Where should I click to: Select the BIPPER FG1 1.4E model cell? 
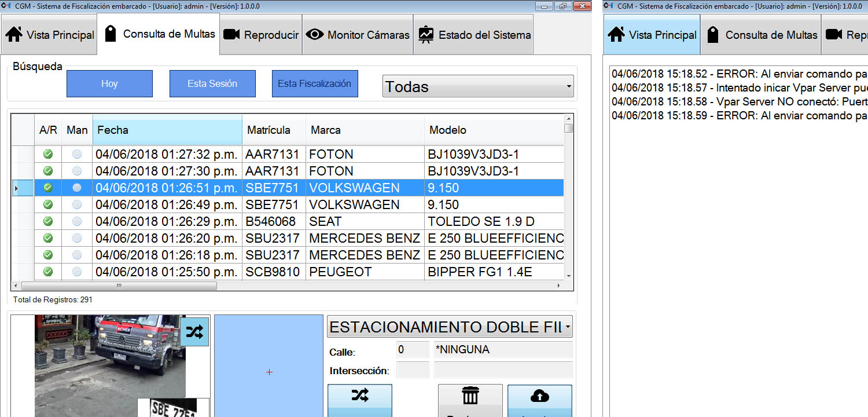pyautogui.click(x=494, y=272)
